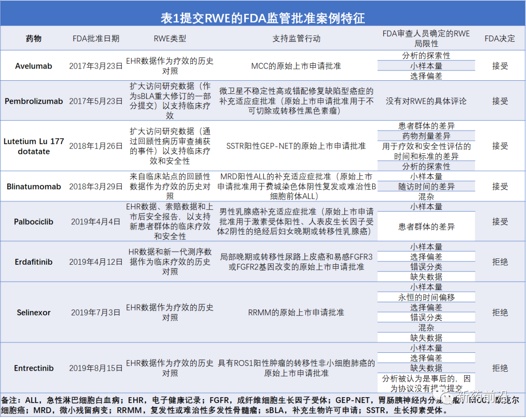Image resolution: width=526 pixels, height=420 pixels.
Task: Select the "FDA审查人员确定的RWE局限性" header
Action: pyautogui.click(x=426, y=38)
